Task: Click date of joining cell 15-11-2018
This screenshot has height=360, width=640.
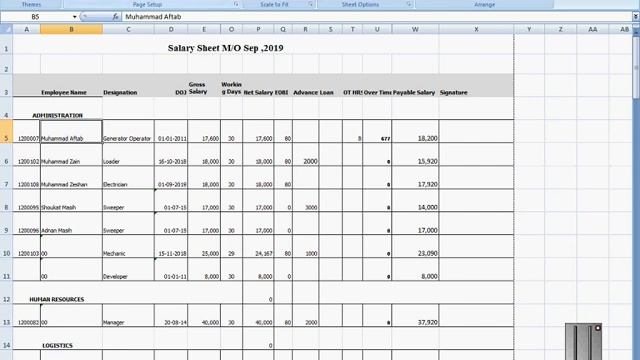Action: pyautogui.click(x=171, y=247)
